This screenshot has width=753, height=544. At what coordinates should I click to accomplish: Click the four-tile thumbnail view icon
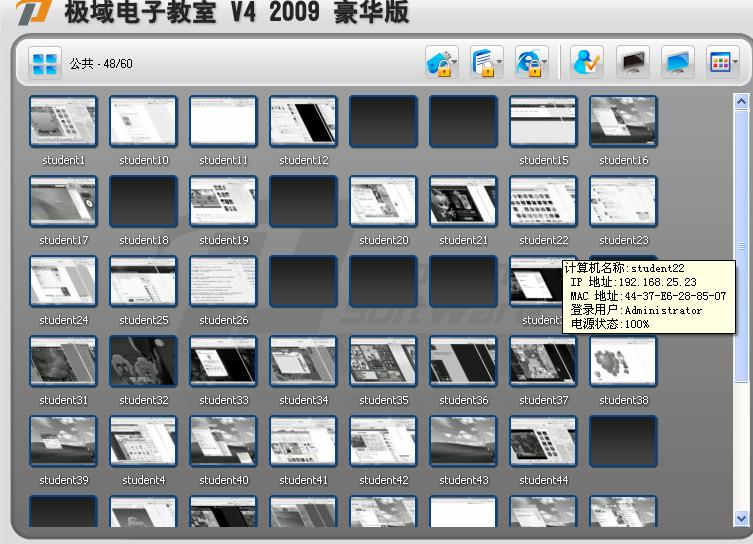pos(45,63)
